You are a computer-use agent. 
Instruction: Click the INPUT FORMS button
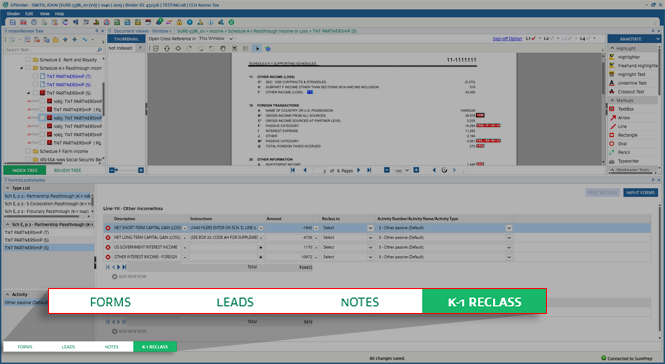pyautogui.click(x=640, y=193)
